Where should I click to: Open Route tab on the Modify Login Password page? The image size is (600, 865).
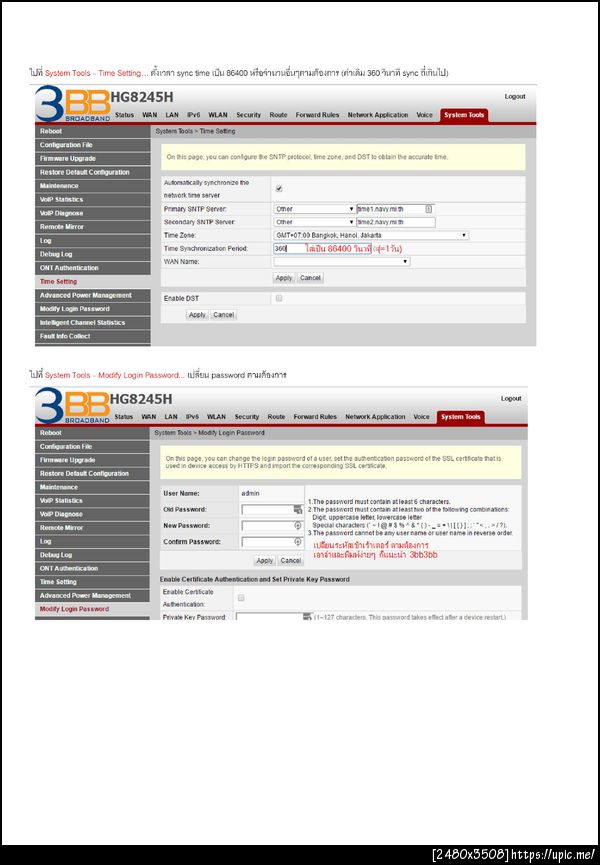(x=276, y=417)
